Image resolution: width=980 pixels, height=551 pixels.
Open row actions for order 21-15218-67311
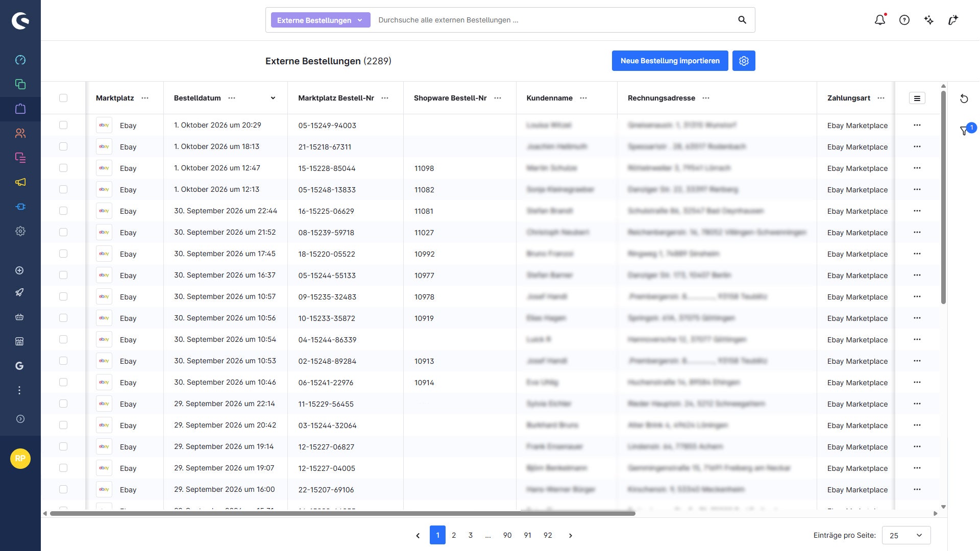point(917,146)
